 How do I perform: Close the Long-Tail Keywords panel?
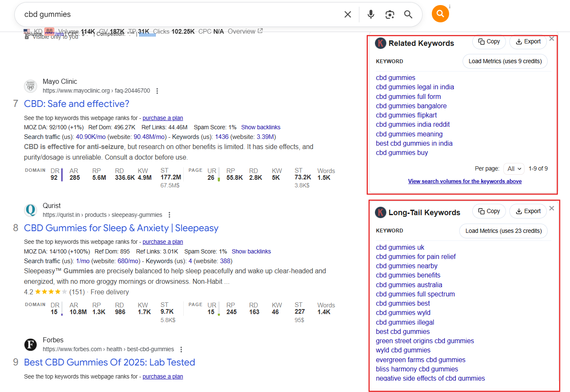tap(551, 208)
